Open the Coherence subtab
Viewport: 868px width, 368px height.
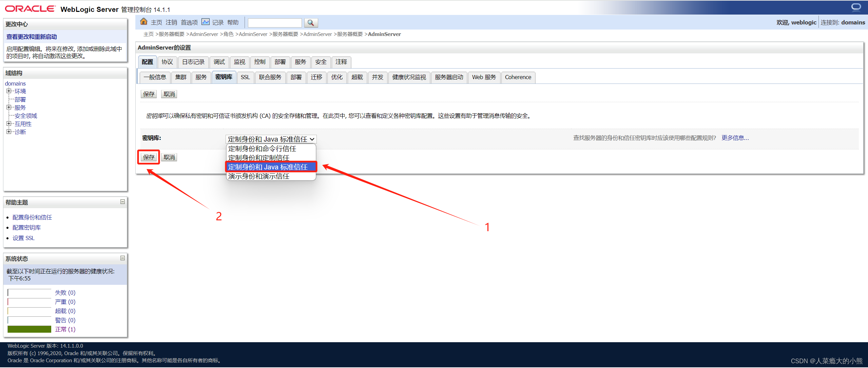point(518,77)
